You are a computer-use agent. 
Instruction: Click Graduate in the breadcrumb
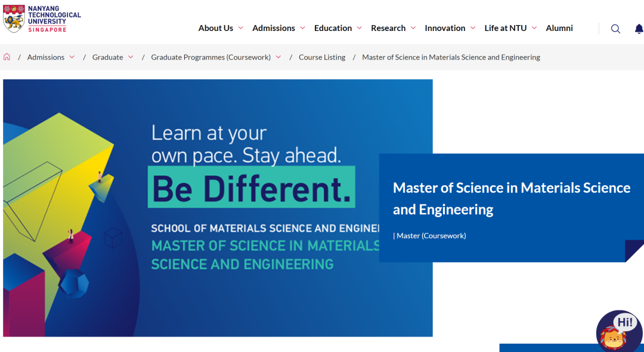pos(107,57)
